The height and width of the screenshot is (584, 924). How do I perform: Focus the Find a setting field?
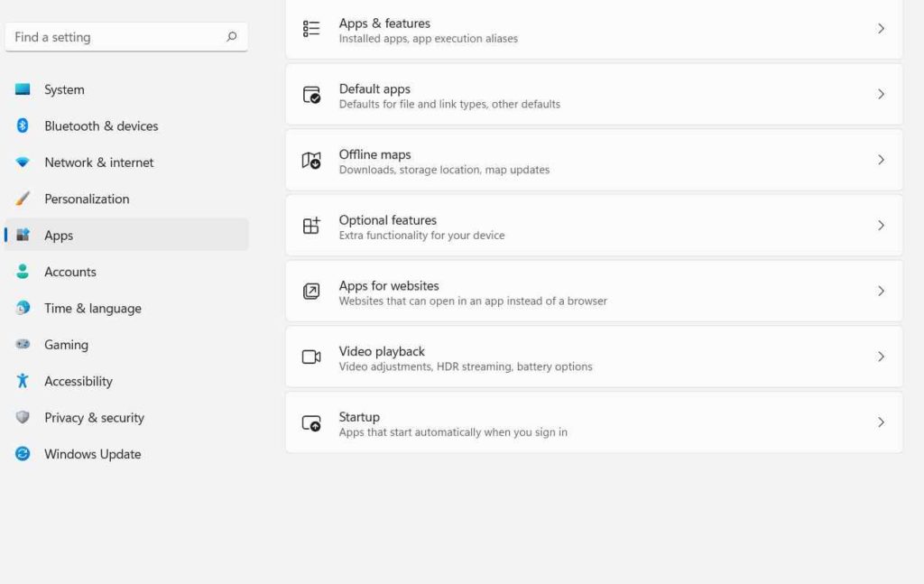point(126,36)
